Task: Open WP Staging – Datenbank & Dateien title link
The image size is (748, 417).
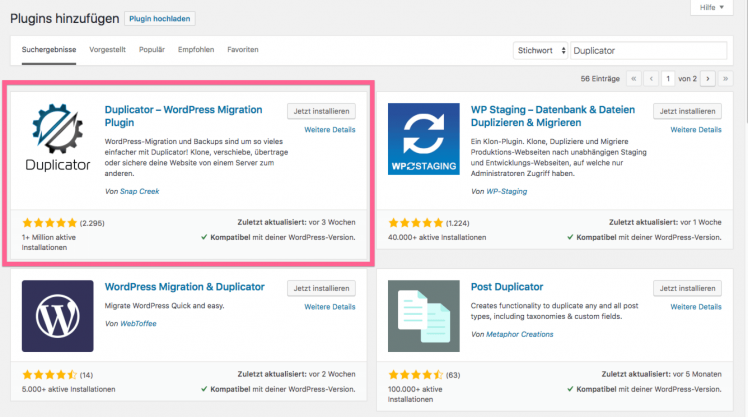Action: (x=553, y=116)
